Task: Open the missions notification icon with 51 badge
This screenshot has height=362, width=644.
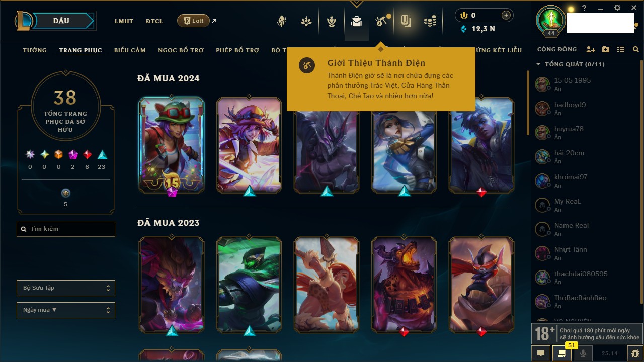Action: [562, 353]
